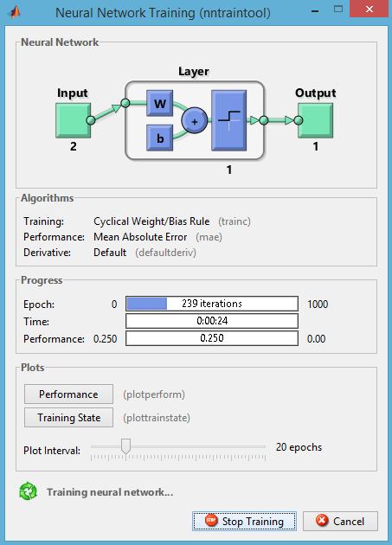Cancel the neural network training
This screenshot has width=392, height=545.
tap(340, 521)
